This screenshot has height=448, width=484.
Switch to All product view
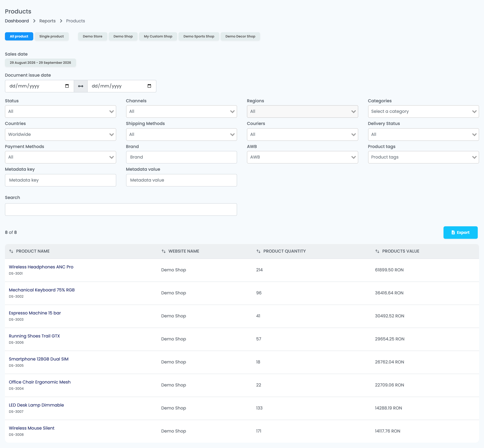19,36
